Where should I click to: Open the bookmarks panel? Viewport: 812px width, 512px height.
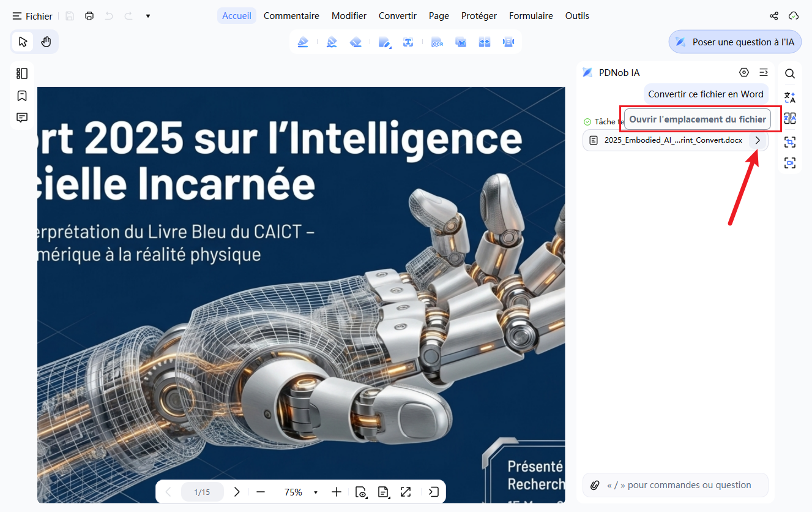pos(22,96)
